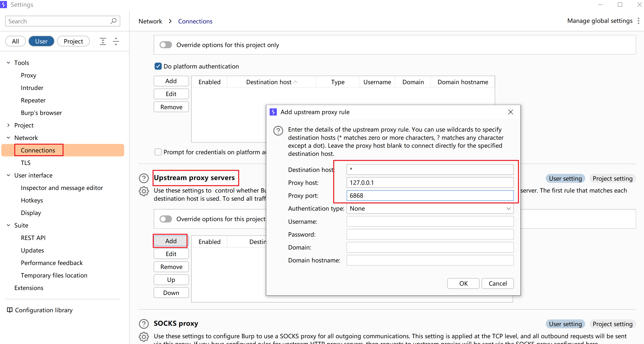The image size is (644, 344).
Task: Click Add in platform authentication section
Action: click(171, 81)
